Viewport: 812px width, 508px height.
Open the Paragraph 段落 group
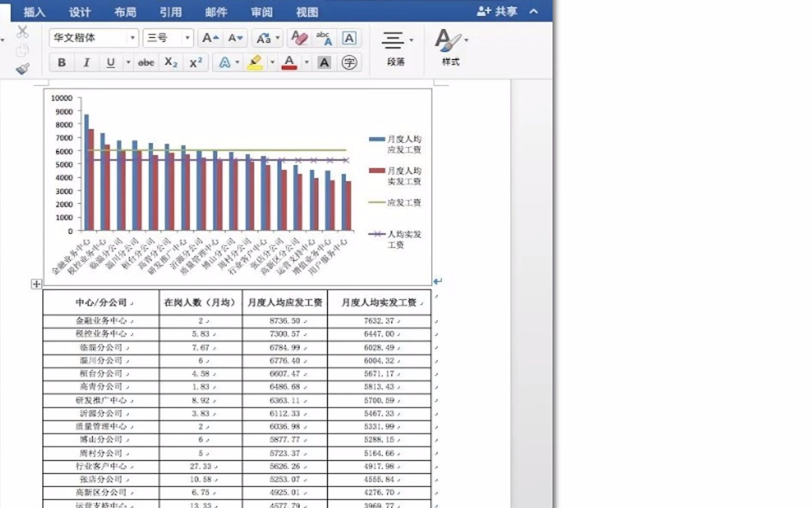click(396, 48)
